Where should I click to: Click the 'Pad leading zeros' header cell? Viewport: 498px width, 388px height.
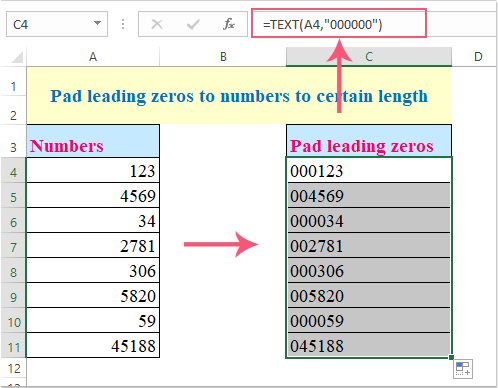[x=369, y=141]
